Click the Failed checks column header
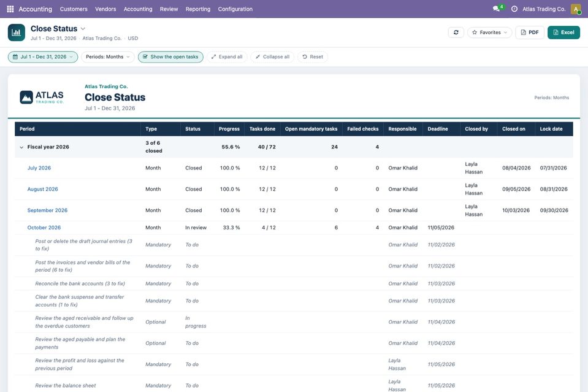The height and width of the screenshot is (392, 588). click(x=362, y=129)
